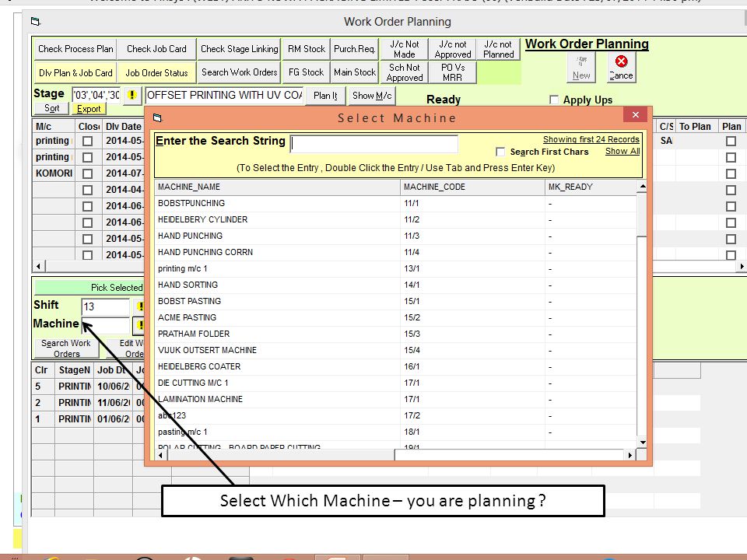747x560 pixels.
Task: Click the MACHINE_NAME column header
Action: click(x=278, y=187)
